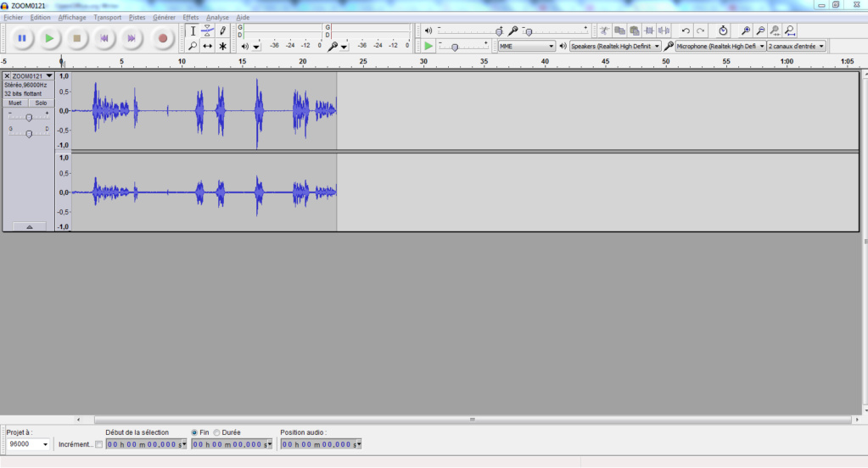Screen dimensions: 868x468
Task: Click the Copy icon
Action: point(619,31)
